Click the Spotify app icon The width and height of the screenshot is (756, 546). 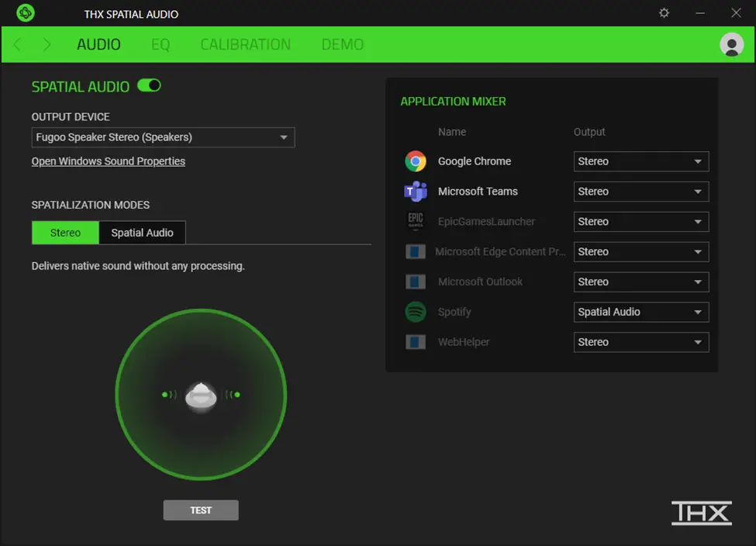pyautogui.click(x=415, y=312)
